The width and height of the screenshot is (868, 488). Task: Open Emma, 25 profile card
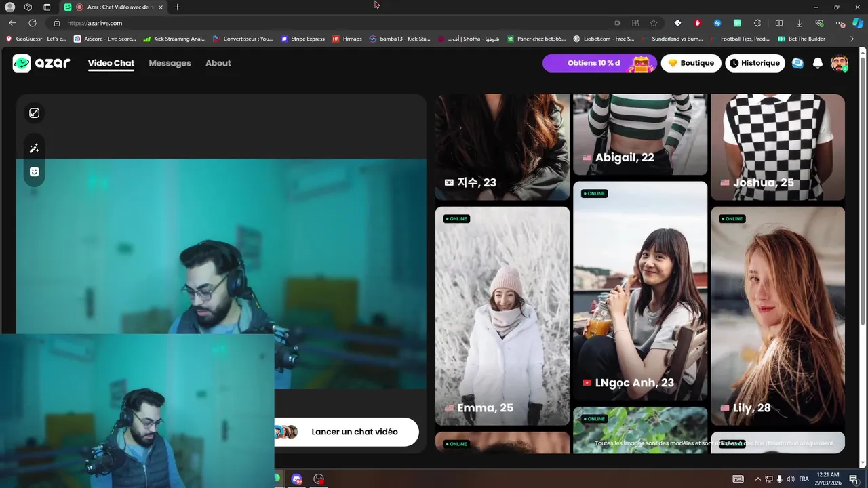click(502, 316)
